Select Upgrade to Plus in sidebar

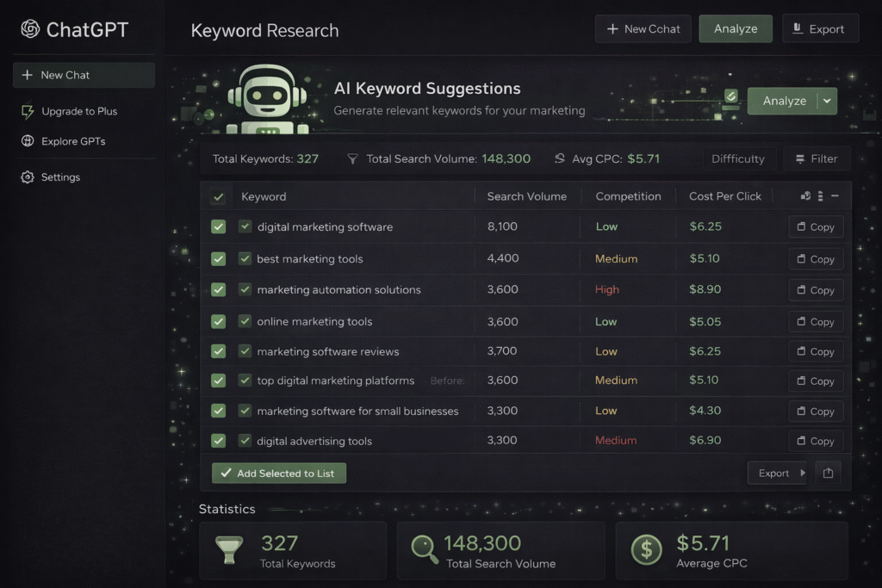click(79, 111)
